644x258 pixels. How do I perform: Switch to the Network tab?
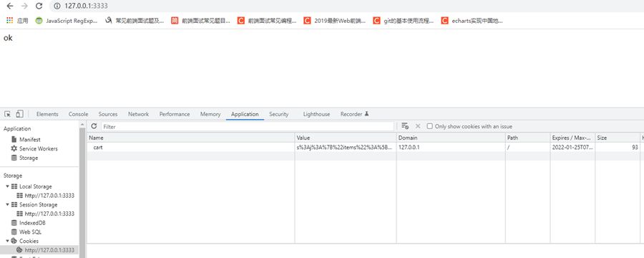(138, 114)
